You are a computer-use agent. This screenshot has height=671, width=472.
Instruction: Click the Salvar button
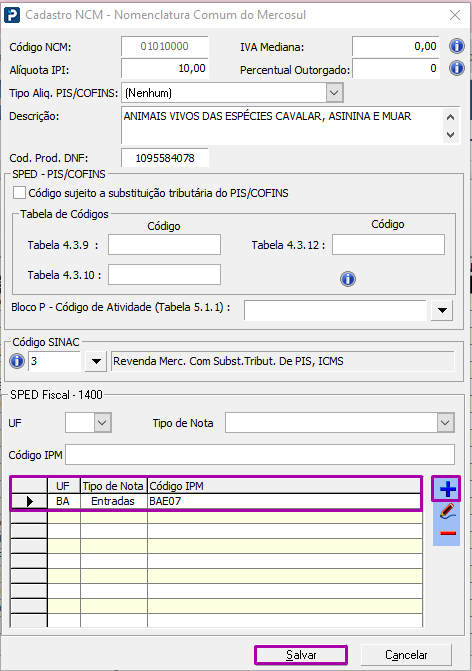click(301, 655)
